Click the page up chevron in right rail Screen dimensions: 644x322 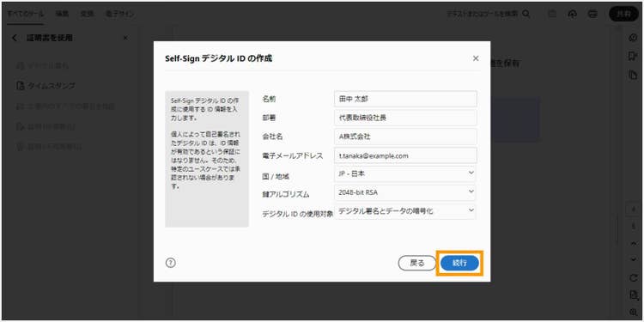point(633,243)
